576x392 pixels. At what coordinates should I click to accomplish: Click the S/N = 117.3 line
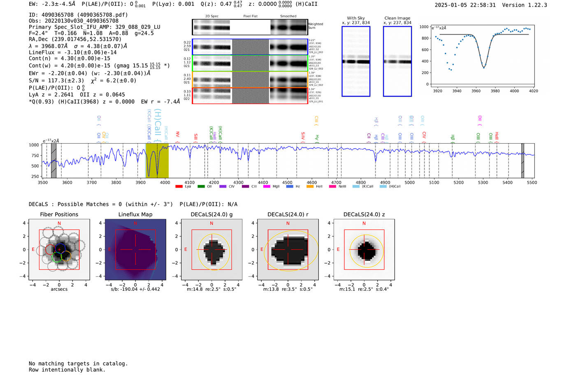(x=82, y=81)
